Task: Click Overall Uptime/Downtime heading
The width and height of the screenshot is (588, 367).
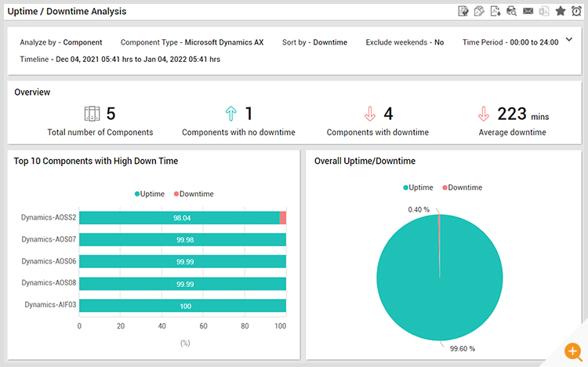Action: pos(365,161)
